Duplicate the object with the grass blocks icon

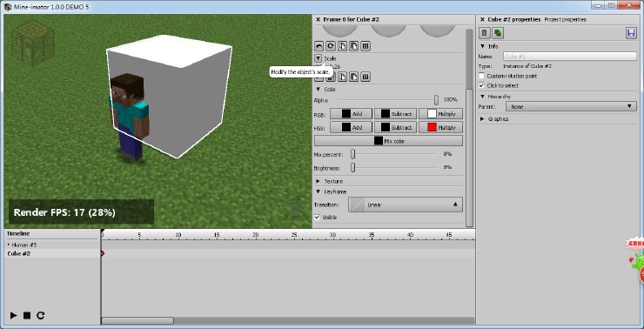point(498,33)
